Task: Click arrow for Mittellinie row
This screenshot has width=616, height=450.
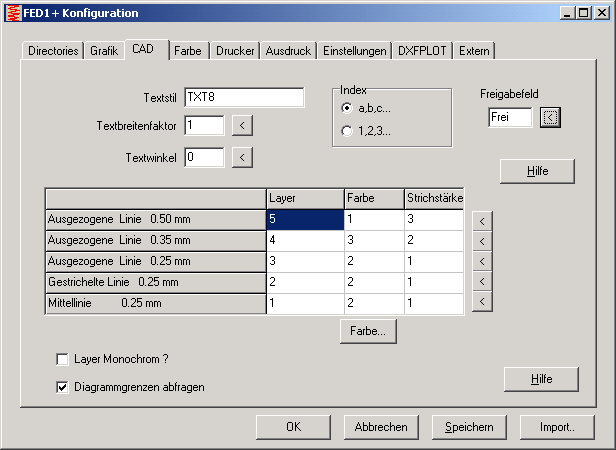Action: [482, 302]
